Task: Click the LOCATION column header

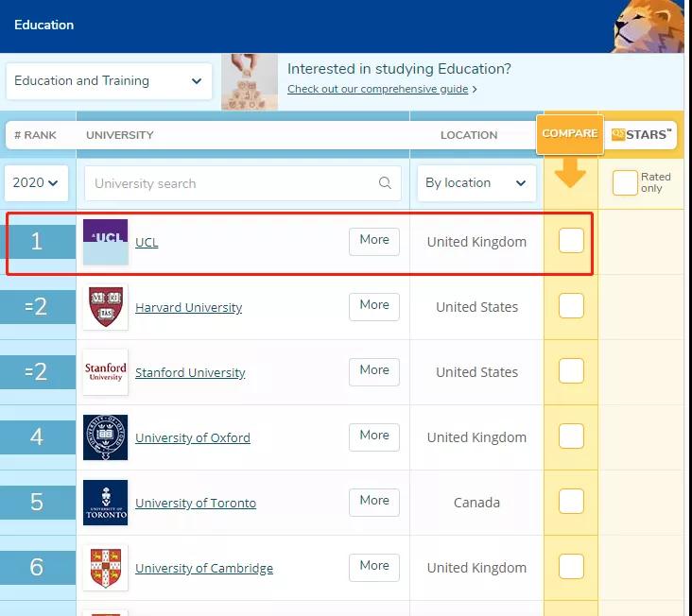Action: [x=469, y=135]
